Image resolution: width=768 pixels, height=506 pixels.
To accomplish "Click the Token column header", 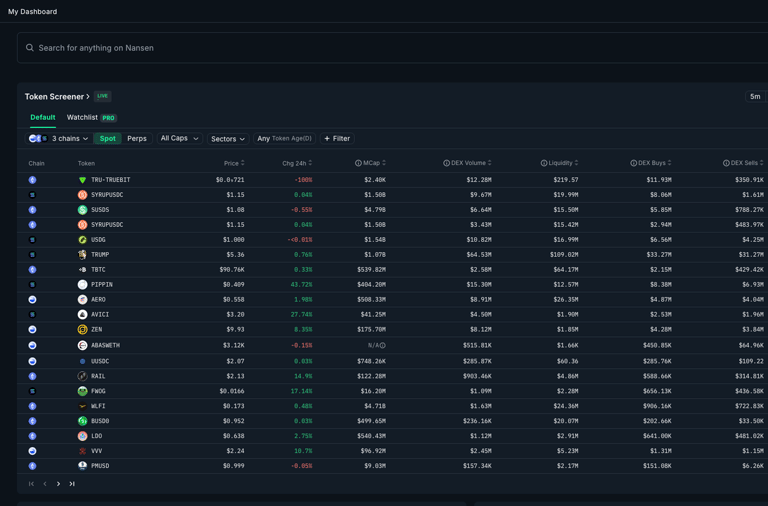I will tap(86, 164).
